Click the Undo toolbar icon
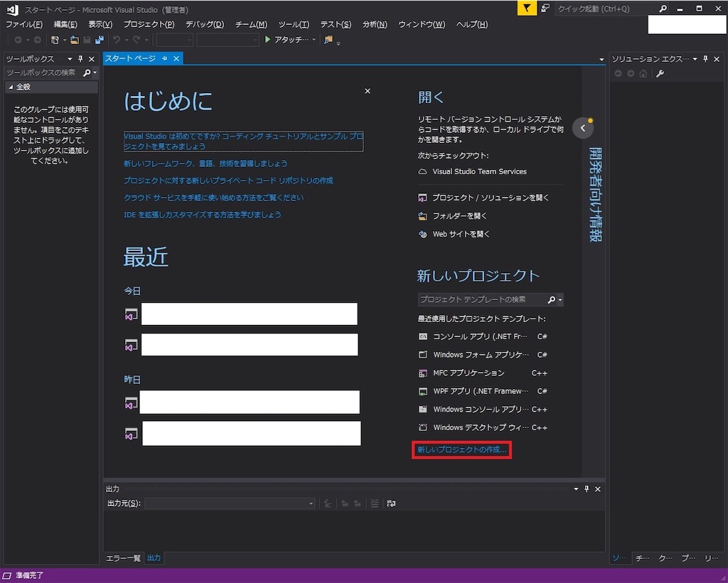 pyautogui.click(x=117, y=40)
